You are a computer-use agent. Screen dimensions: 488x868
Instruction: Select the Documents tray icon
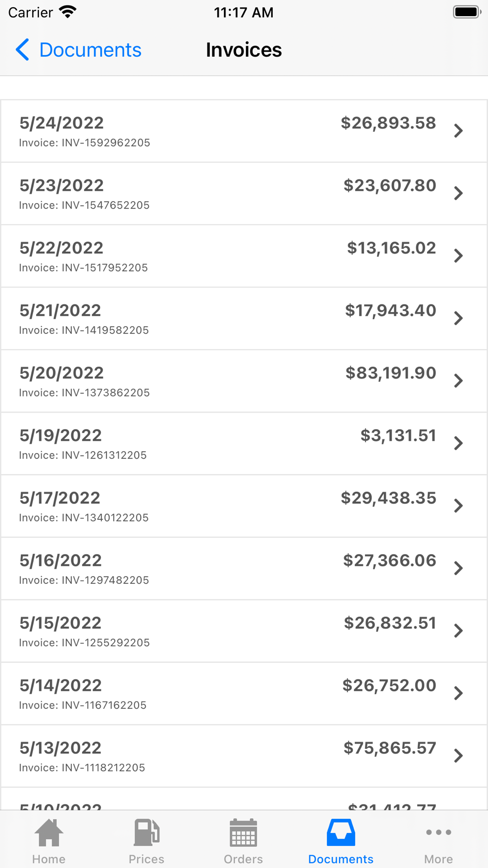pyautogui.click(x=341, y=833)
